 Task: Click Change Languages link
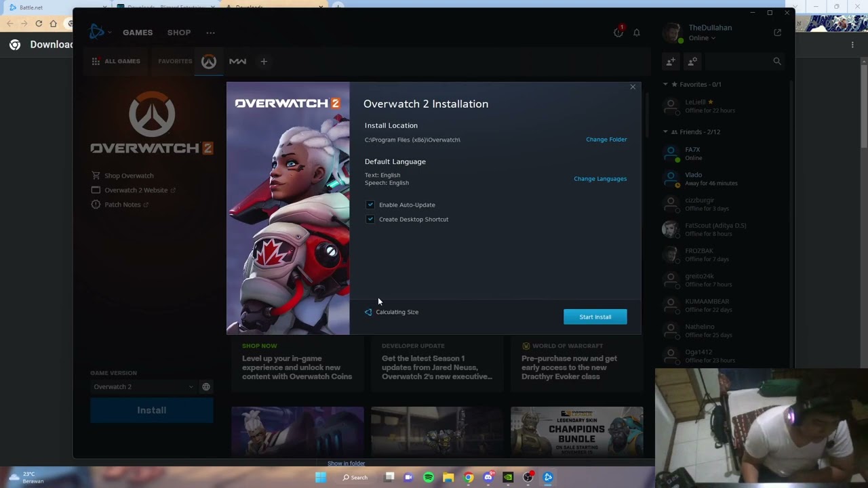[x=600, y=179]
